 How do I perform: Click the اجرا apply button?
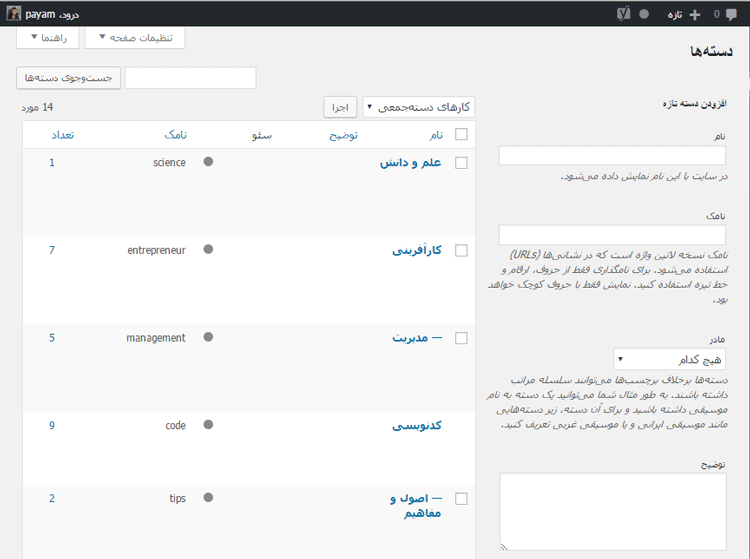coord(340,107)
